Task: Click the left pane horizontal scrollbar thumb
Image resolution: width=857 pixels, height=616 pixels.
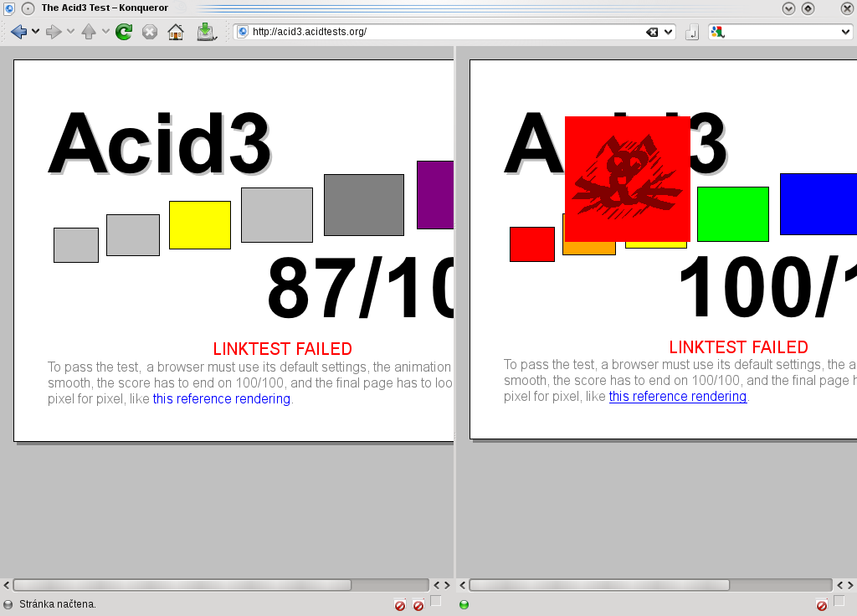Action: (182, 585)
